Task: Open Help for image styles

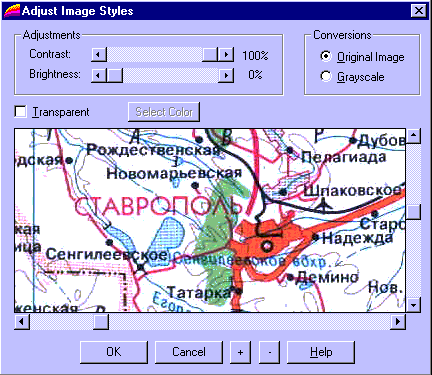Action: tap(321, 352)
